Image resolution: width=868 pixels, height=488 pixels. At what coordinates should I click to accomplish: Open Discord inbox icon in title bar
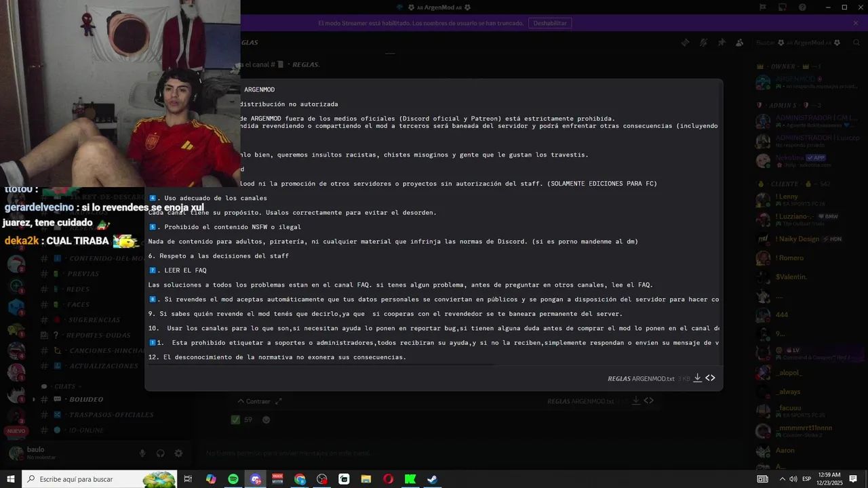click(783, 7)
